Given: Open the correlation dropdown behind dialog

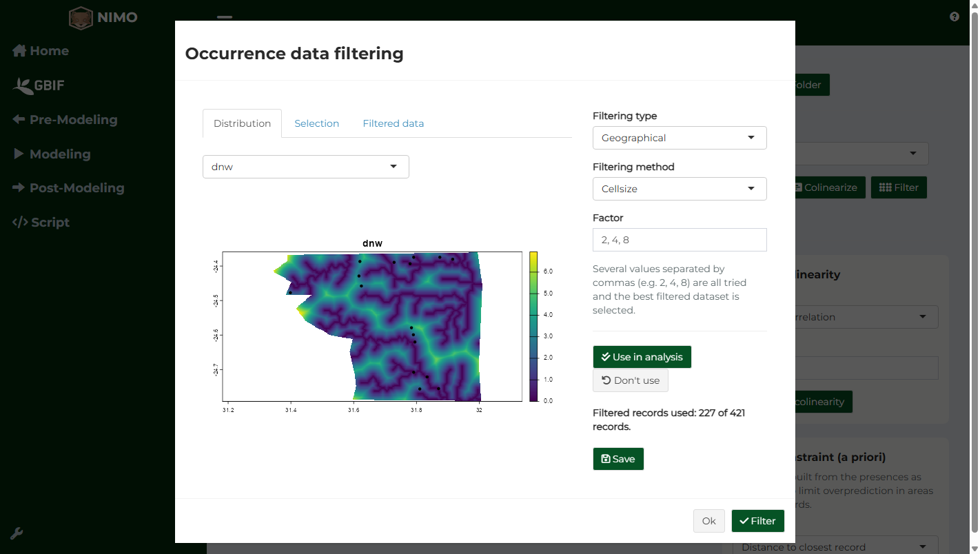Looking at the screenshot, I should (x=866, y=317).
